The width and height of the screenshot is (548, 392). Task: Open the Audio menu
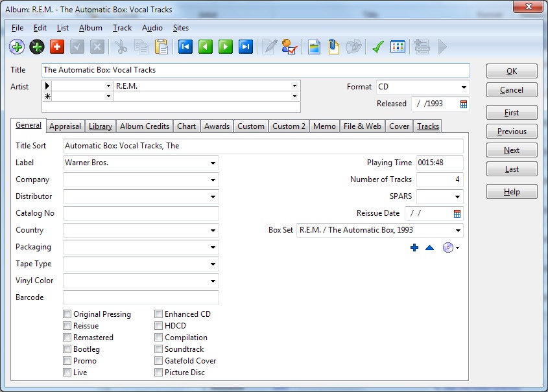coord(152,28)
